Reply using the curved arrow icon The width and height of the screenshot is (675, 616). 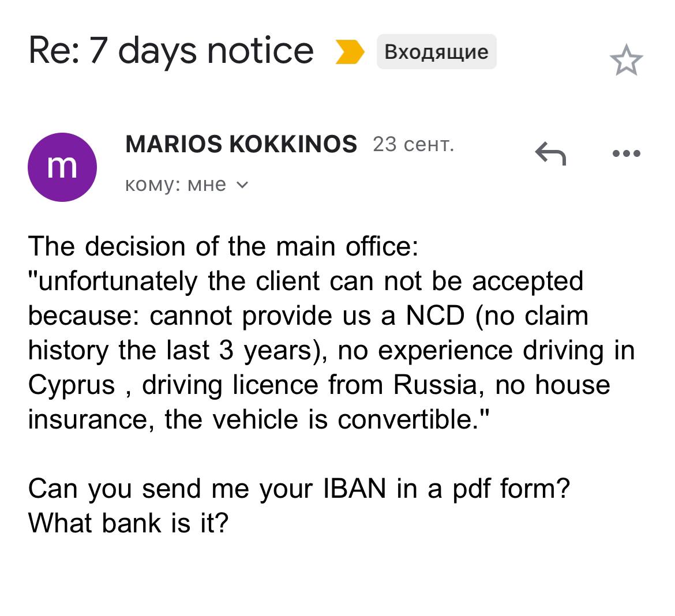click(x=550, y=153)
